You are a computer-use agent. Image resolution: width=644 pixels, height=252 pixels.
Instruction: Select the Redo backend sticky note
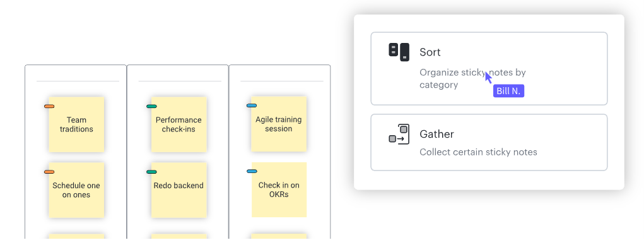pos(179,190)
